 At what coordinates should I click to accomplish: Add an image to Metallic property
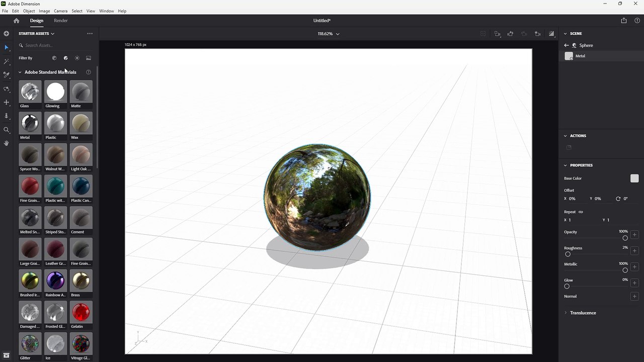click(634, 267)
